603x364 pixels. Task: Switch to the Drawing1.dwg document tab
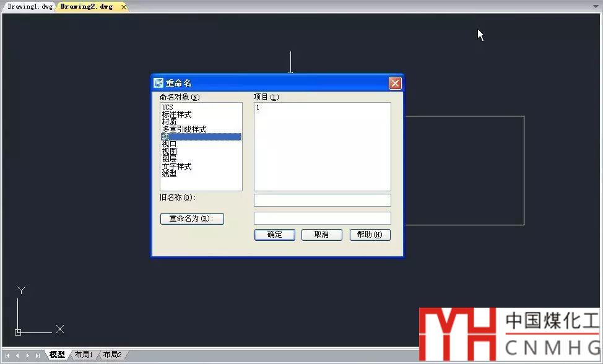(x=30, y=7)
